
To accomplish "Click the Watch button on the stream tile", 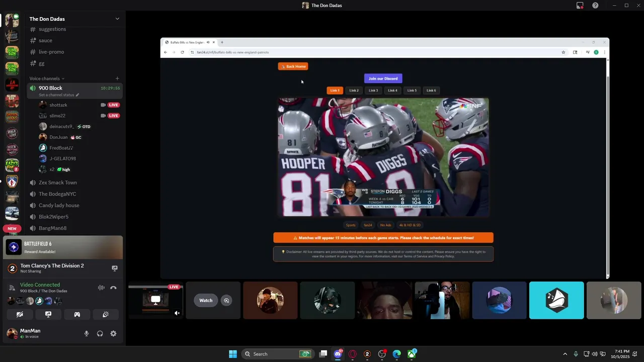I will (x=206, y=301).
